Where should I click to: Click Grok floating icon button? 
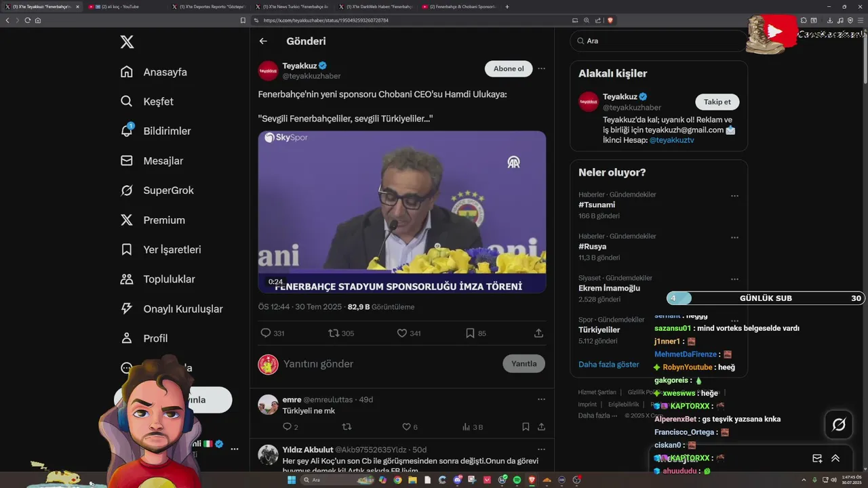tap(839, 425)
